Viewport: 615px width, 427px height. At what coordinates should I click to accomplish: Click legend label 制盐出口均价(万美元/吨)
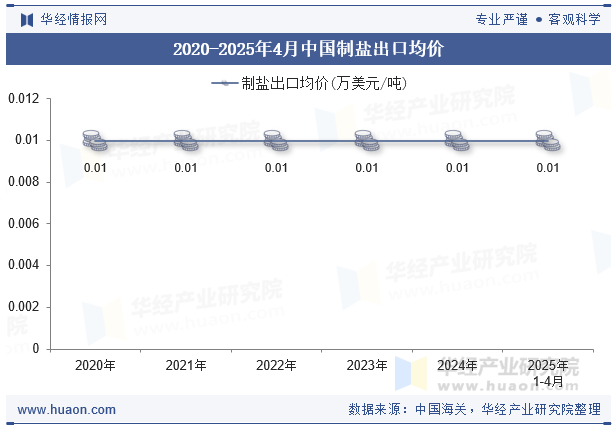click(x=324, y=83)
